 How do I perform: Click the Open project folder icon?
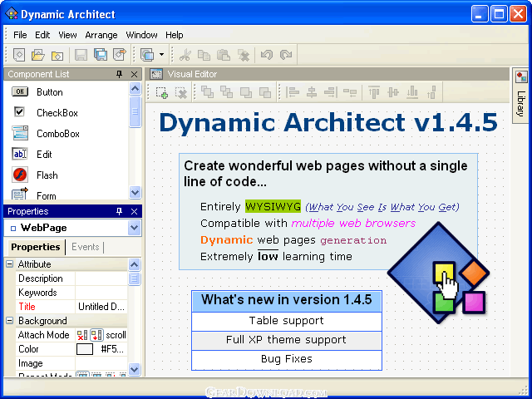(x=57, y=56)
